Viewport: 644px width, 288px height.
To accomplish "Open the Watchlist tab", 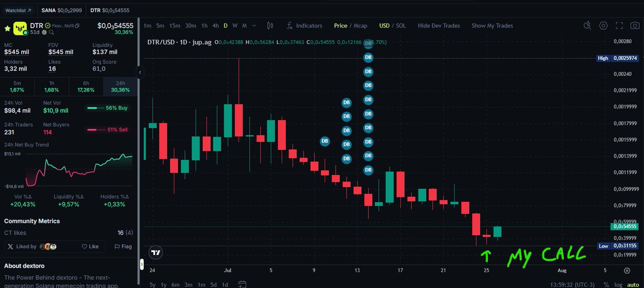I will coord(19,10).
